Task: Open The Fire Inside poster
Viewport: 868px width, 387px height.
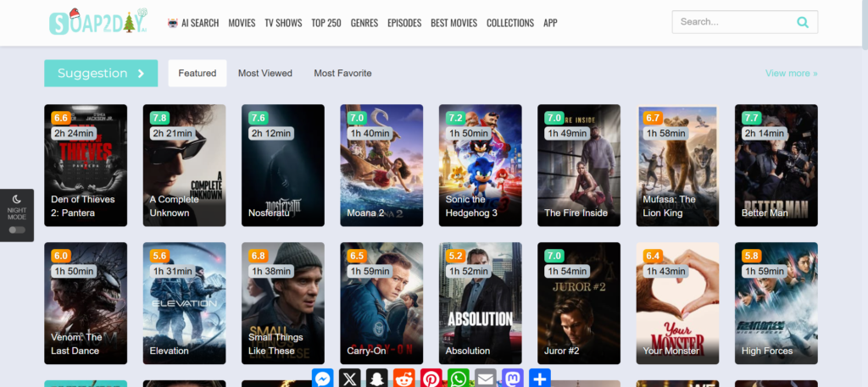Action: 579,165
